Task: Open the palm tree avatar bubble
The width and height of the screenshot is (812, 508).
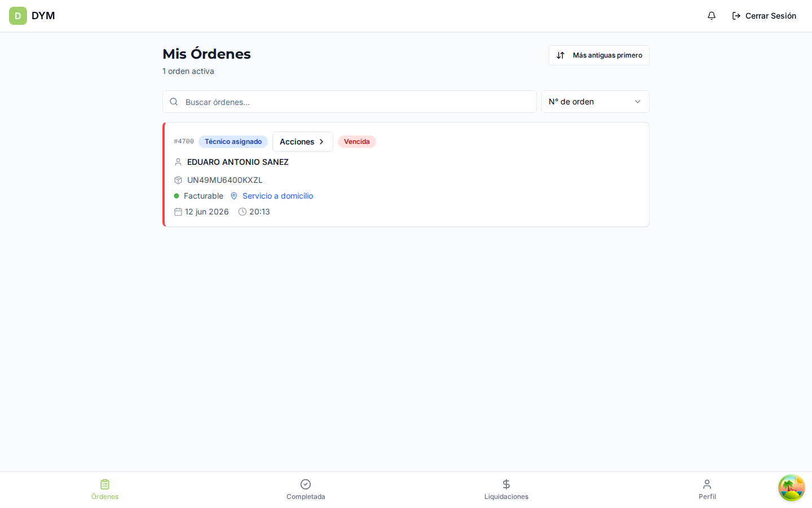Action: [x=792, y=488]
